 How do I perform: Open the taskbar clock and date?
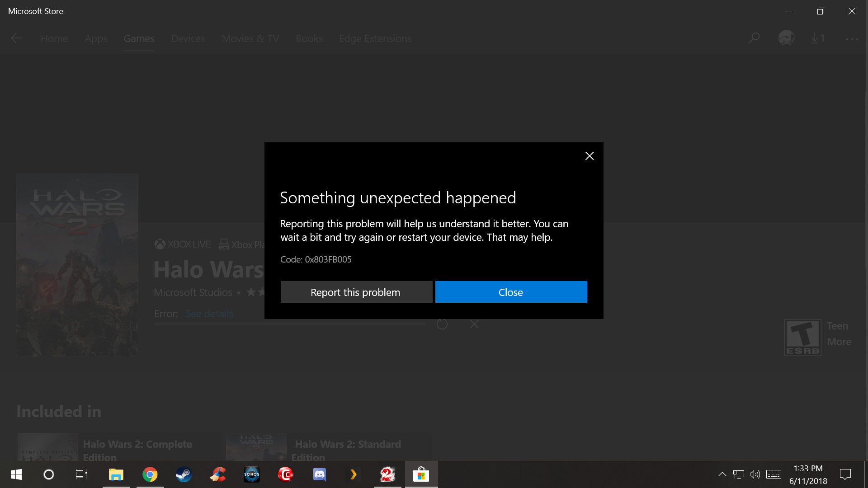point(808,474)
